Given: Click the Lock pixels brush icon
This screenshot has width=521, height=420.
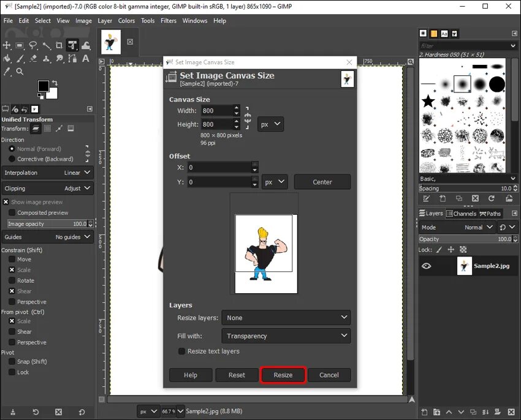Looking at the screenshot, I should [439, 250].
